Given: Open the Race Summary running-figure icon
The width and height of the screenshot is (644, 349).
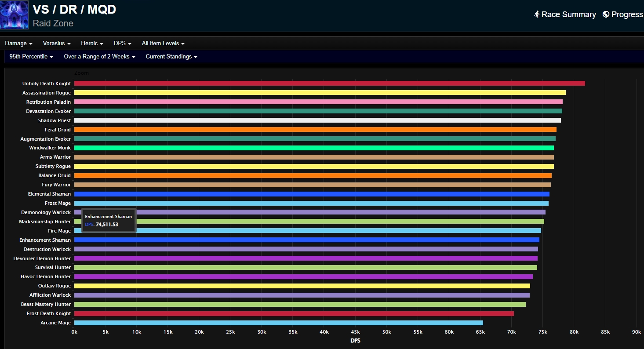Looking at the screenshot, I should click(537, 15).
